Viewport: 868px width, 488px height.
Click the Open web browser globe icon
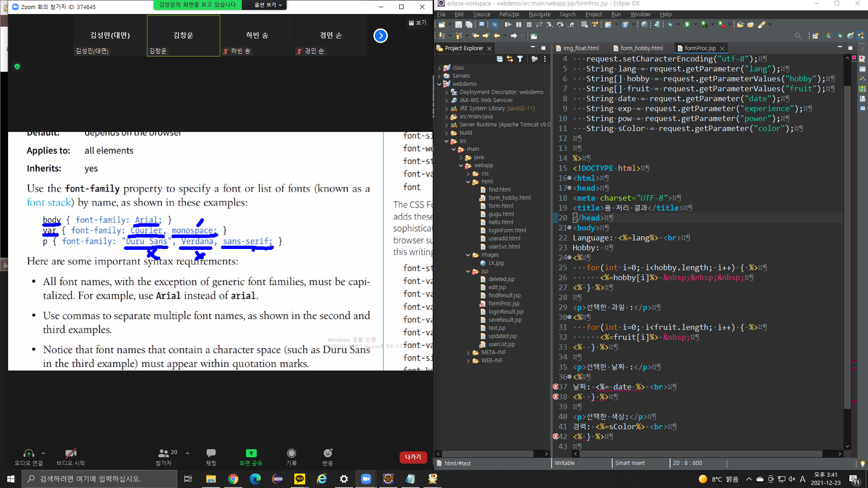pos(644,24)
